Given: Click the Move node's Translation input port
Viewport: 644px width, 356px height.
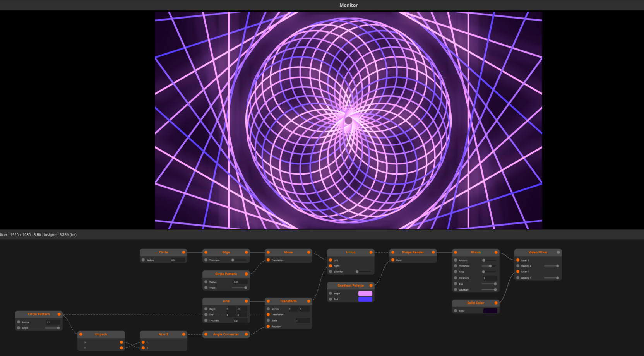Looking at the screenshot, I should coord(268,260).
